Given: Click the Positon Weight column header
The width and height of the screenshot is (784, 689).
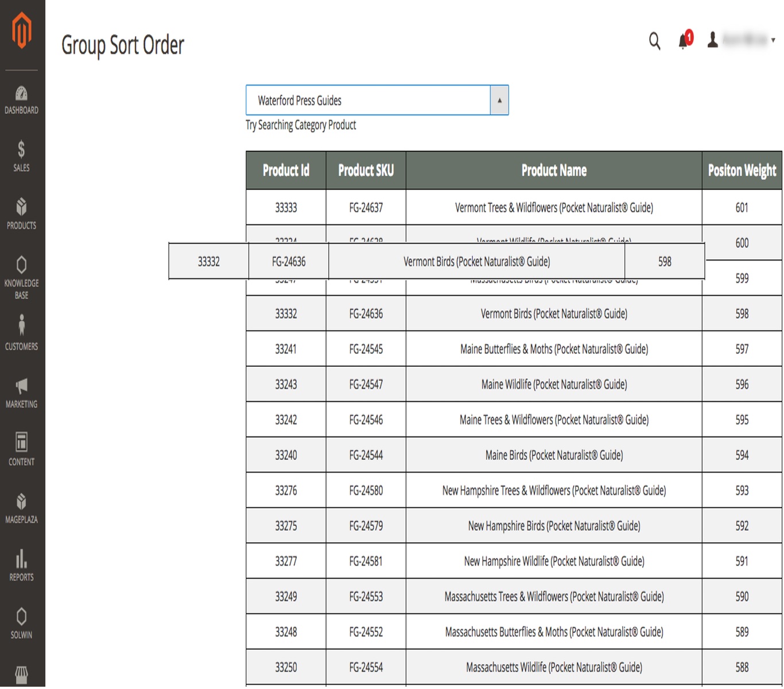Looking at the screenshot, I should [742, 171].
